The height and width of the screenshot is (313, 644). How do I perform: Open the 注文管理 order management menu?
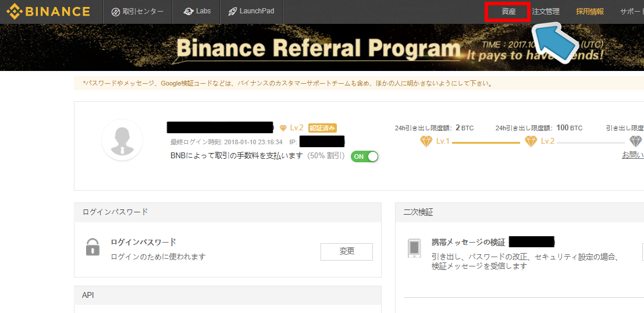click(546, 12)
